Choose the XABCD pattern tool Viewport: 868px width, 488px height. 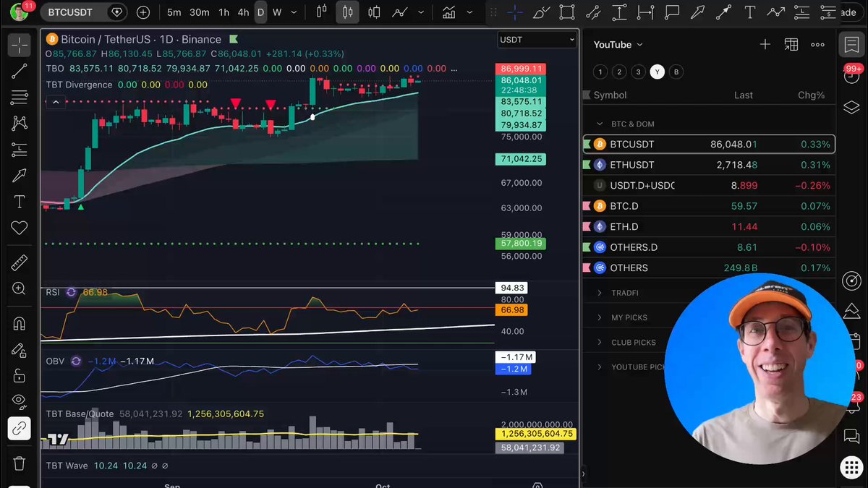point(20,123)
